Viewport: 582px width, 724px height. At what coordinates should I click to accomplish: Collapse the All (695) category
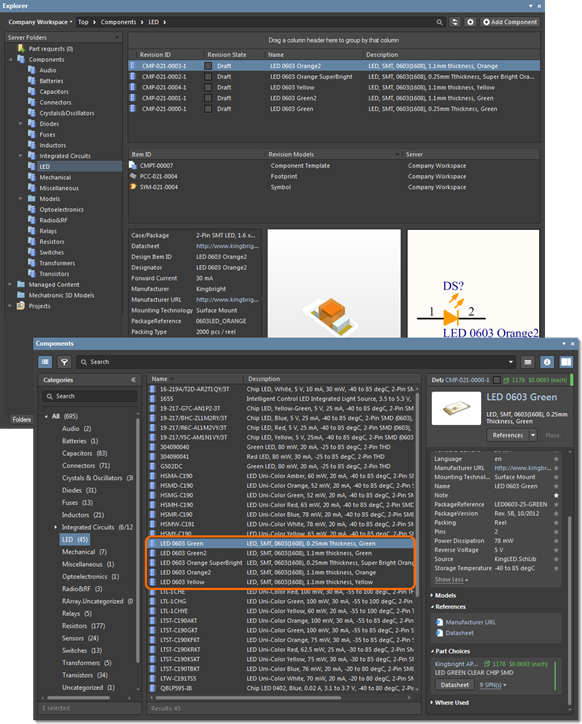click(x=46, y=416)
